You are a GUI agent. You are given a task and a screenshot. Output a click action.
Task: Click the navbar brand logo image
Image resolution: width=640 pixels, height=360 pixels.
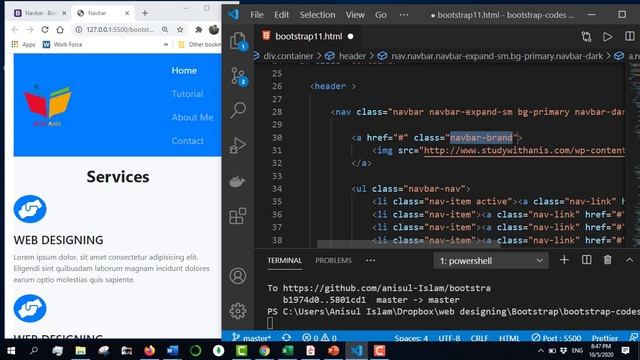(48, 105)
